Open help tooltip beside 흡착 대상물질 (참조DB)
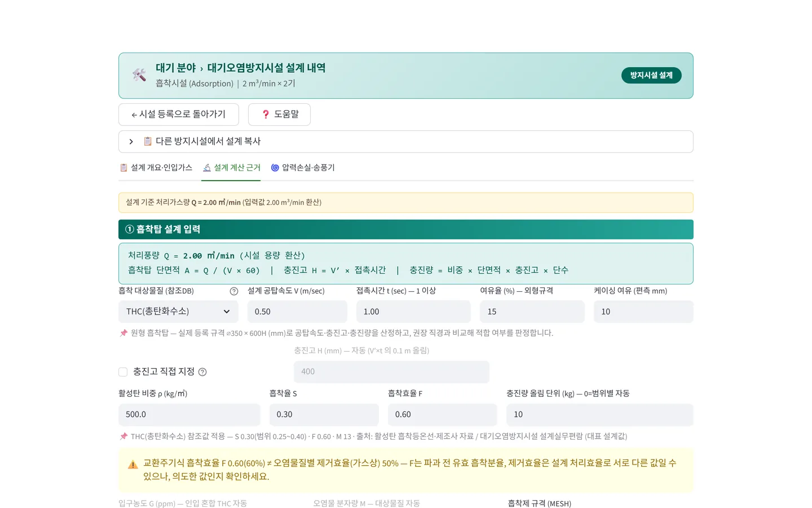Viewport: 812px width, 508px height. [x=234, y=291]
